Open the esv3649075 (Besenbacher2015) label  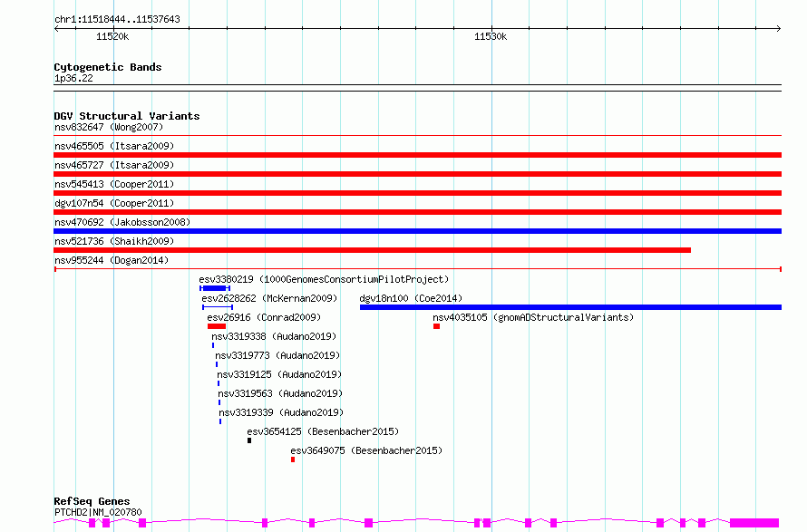pyautogui.click(x=366, y=450)
